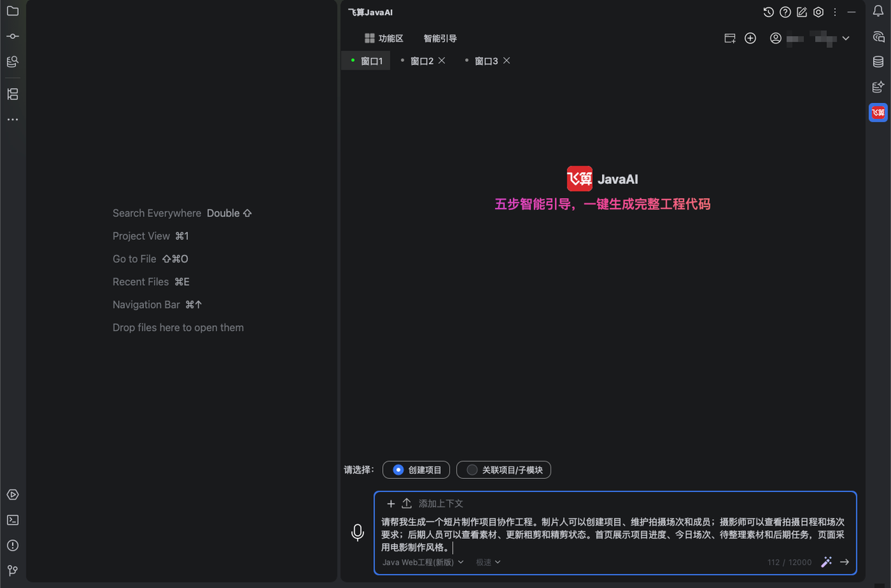This screenshot has width=891, height=588.
Task: Open the Problems tool window icon
Action: coord(13,546)
